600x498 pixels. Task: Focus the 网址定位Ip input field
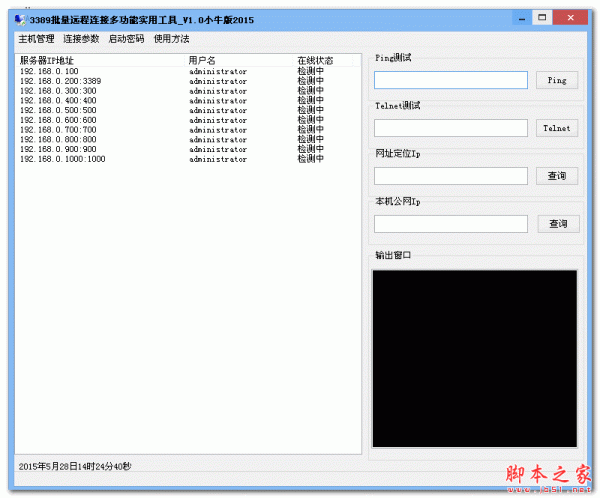coord(451,176)
